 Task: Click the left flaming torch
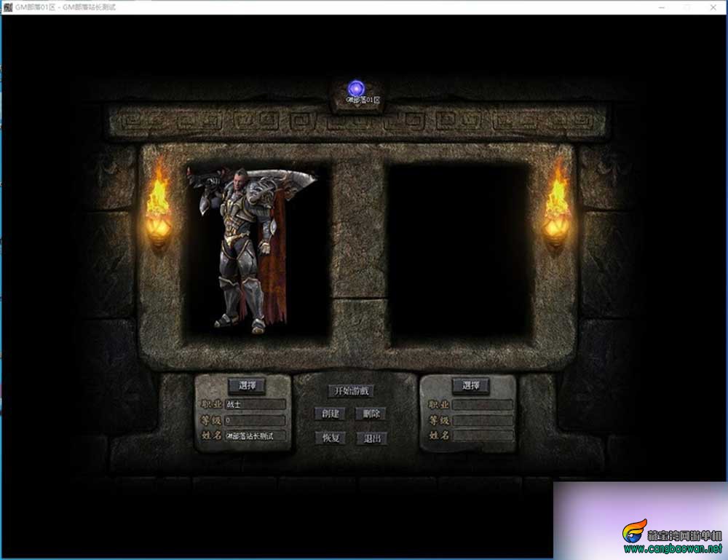coord(158,203)
